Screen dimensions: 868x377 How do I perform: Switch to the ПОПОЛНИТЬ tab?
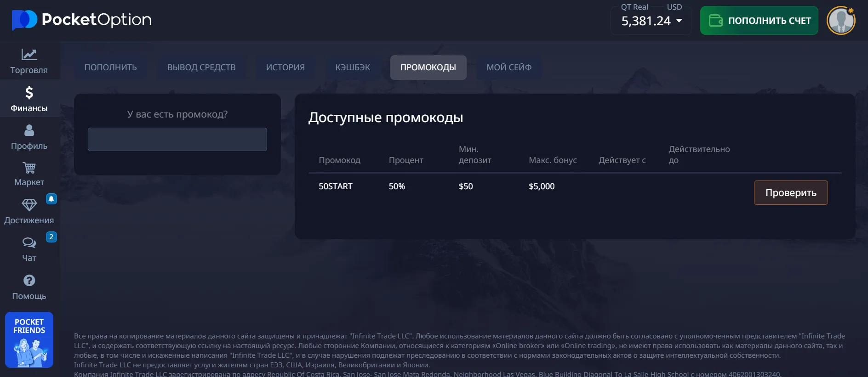click(x=110, y=68)
